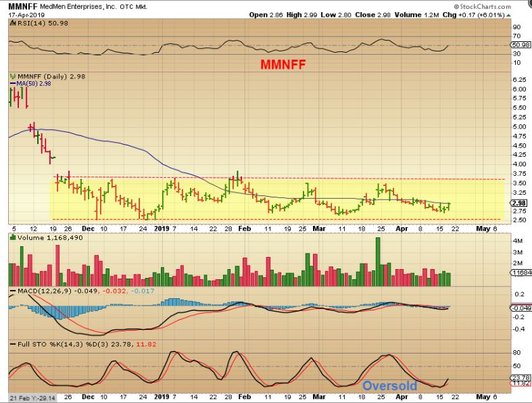
Task: Click the Mar label on price date axis
Action: point(319,229)
